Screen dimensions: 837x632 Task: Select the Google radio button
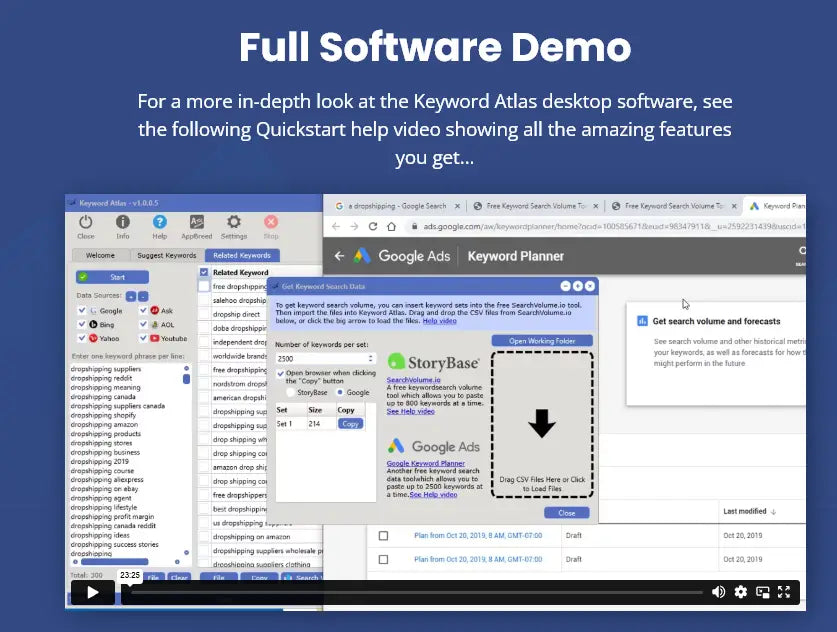tap(339, 392)
